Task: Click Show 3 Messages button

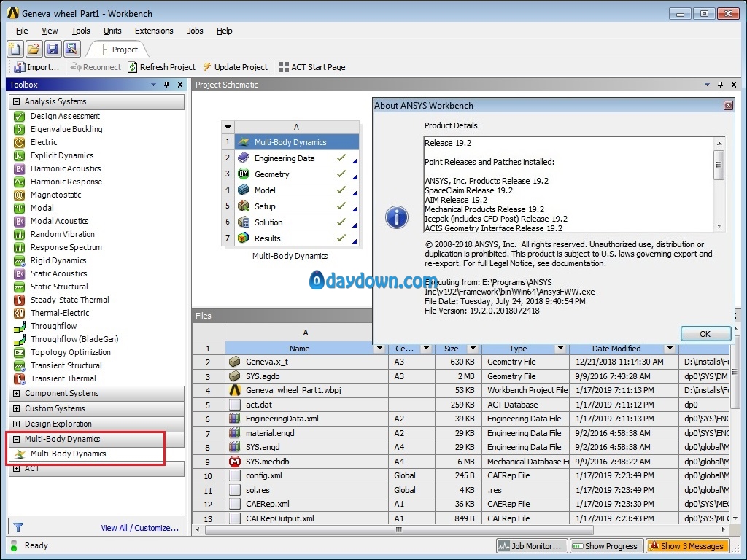Action: [x=687, y=546]
